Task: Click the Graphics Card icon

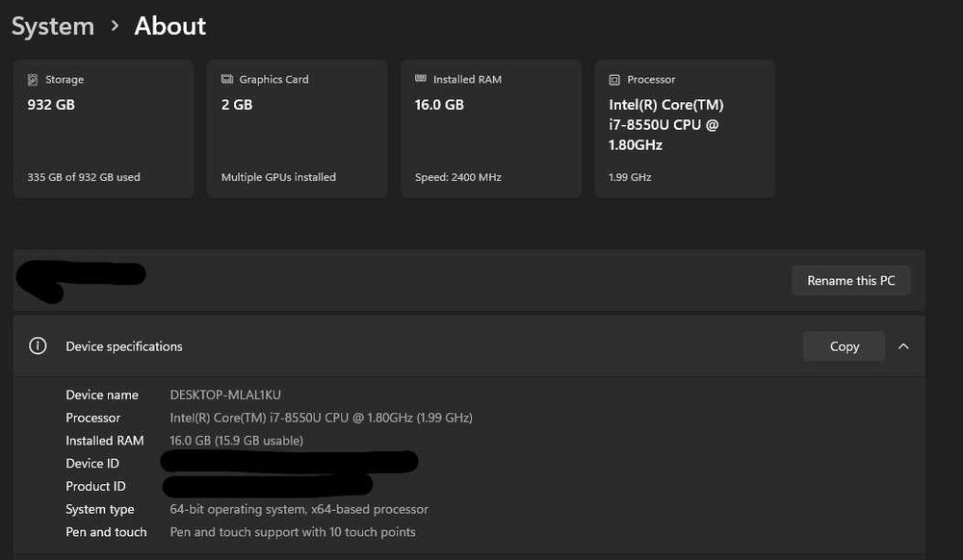Action: [x=227, y=80]
